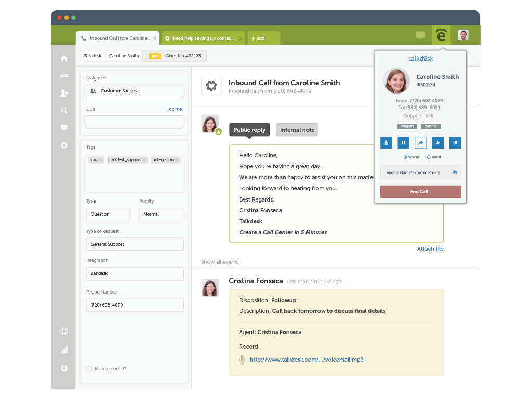Click the Talkdesk app icon in header
This screenshot has height=399, width=532.
pos(441,35)
